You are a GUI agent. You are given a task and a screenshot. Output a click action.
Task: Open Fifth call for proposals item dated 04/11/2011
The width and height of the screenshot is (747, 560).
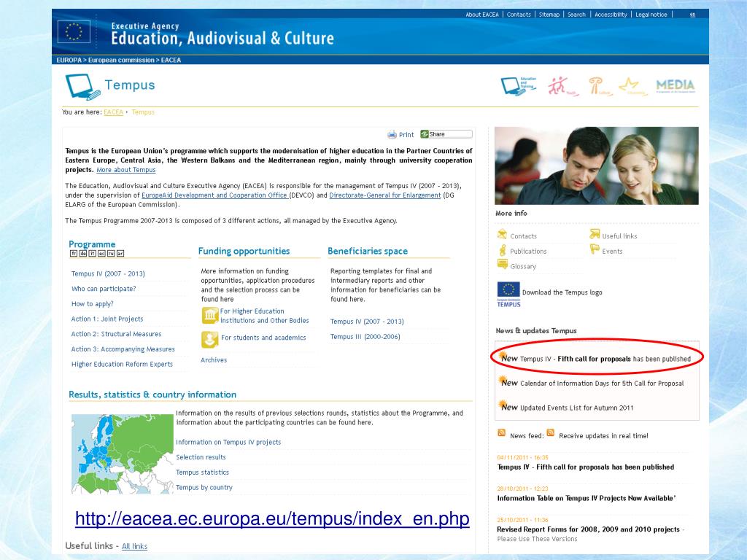click(x=586, y=467)
